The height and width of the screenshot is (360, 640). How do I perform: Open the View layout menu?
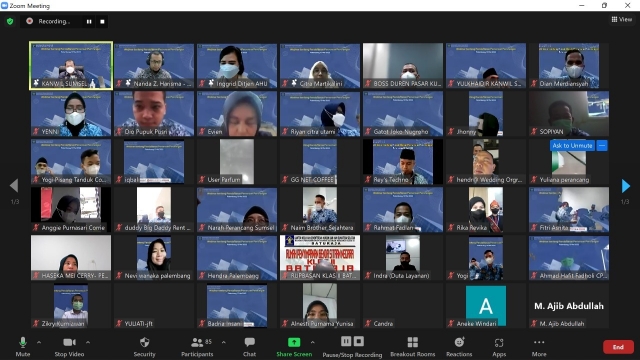click(x=622, y=19)
